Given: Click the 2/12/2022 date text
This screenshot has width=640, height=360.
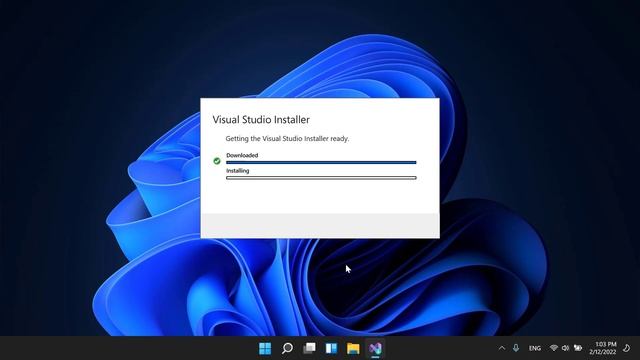Looking at the screenshot, I should pyautogui.click(x=602, y=352).
